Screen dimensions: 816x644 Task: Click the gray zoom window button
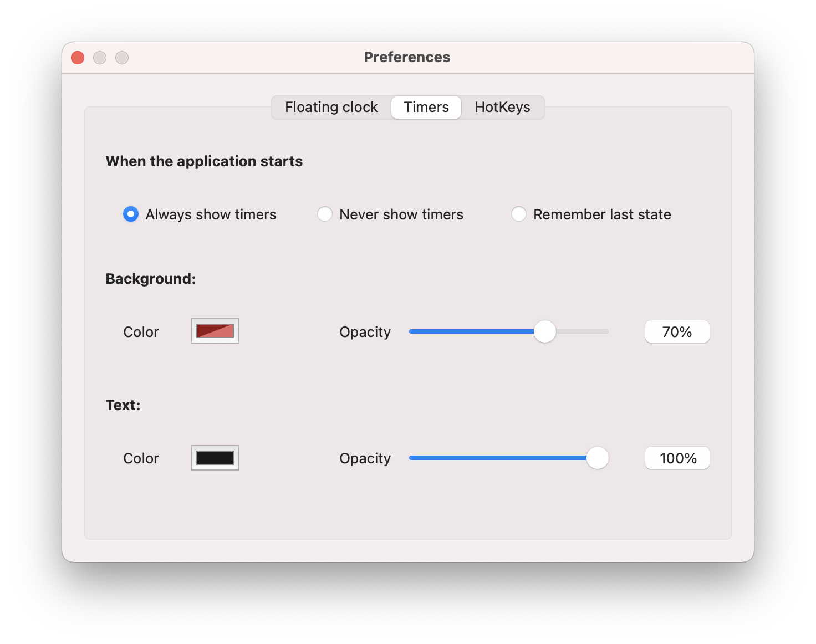pyautogui.click(x=122, y=58)
